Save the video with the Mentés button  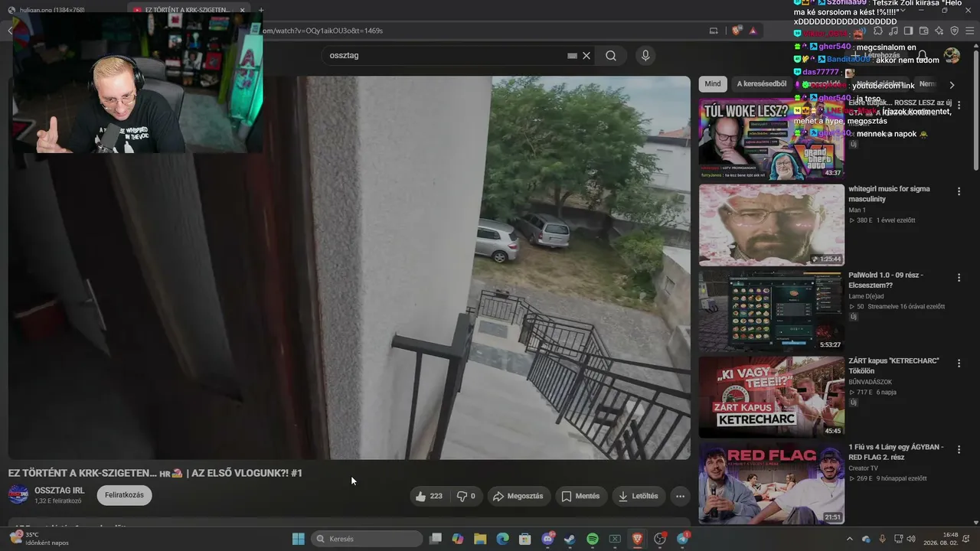pyautogui.click(x=580, y=496)
